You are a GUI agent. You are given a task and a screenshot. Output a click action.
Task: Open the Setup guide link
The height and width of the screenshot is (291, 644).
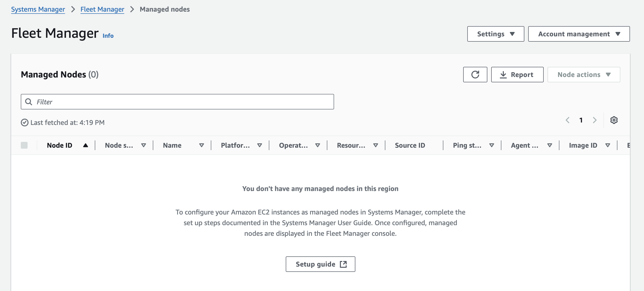click(320, 264)
